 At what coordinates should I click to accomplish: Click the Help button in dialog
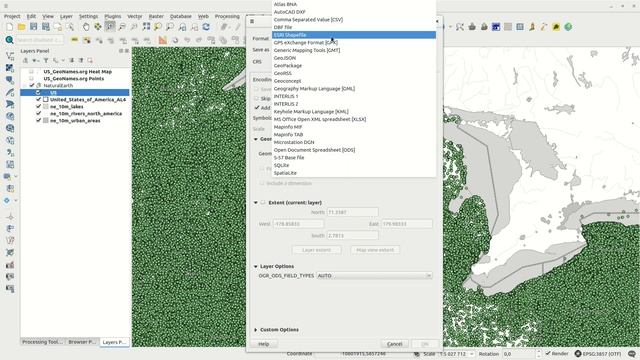pyautogui.click(x=264, y=344)
